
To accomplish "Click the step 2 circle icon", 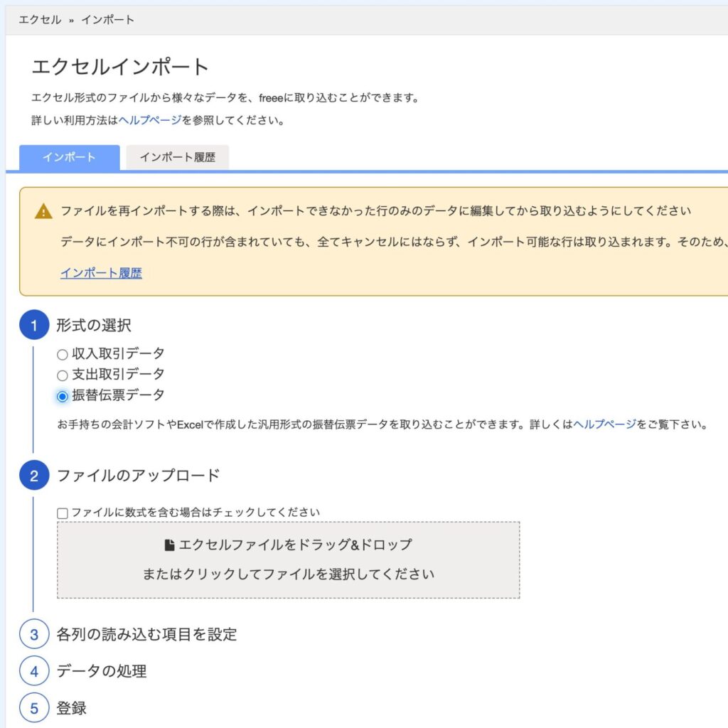I will coord(34,476).
